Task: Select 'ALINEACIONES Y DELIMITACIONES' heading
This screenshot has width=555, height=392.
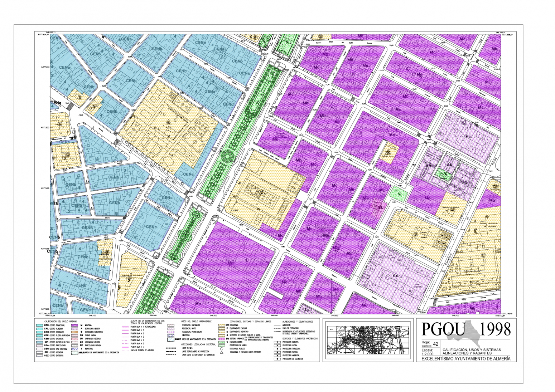Action: (x=298, y=322)
